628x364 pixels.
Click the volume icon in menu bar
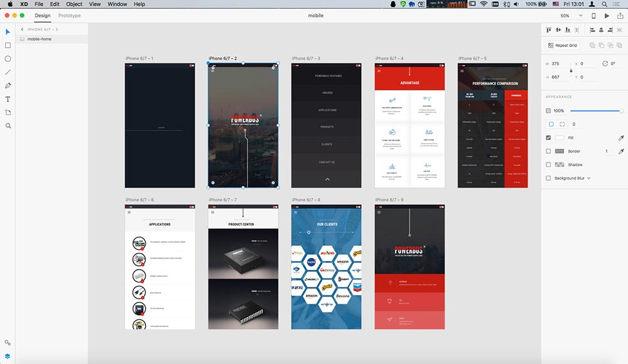[x=516, y=4]
